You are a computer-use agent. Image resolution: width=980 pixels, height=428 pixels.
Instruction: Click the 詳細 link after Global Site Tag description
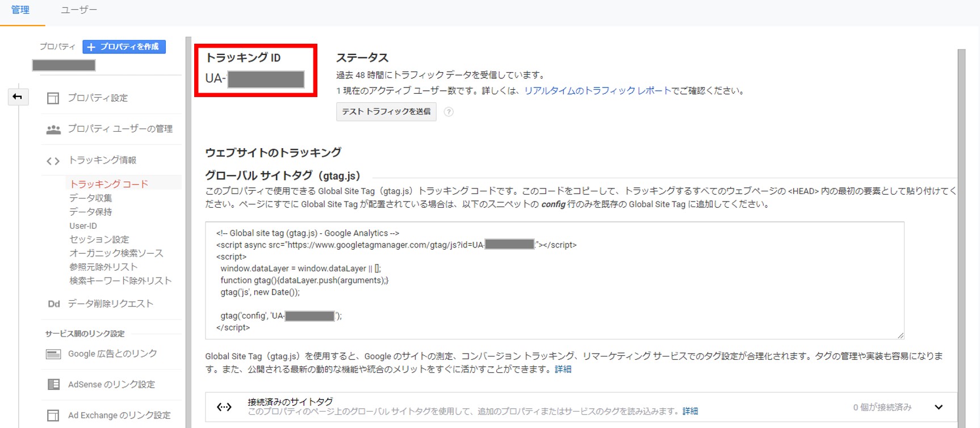(563, 370)
